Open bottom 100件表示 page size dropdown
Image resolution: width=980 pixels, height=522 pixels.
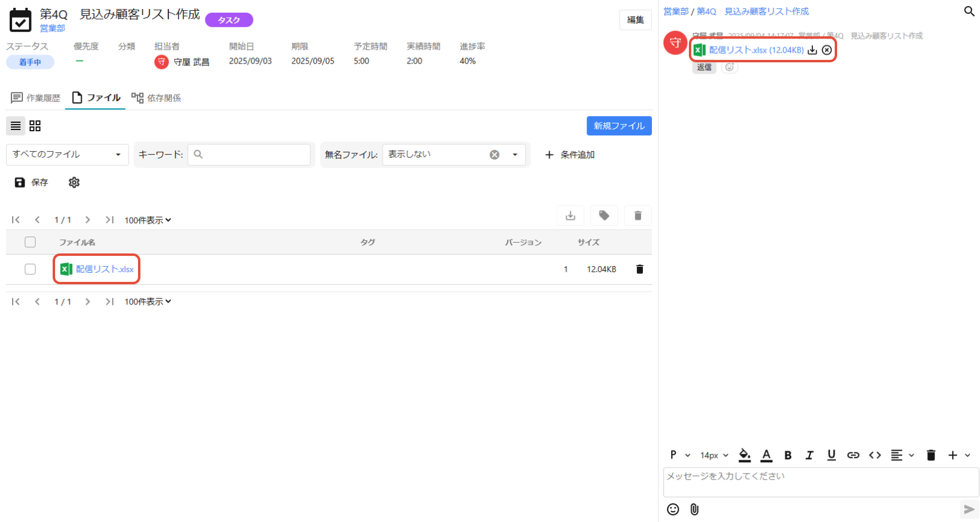tap(148, 301)
